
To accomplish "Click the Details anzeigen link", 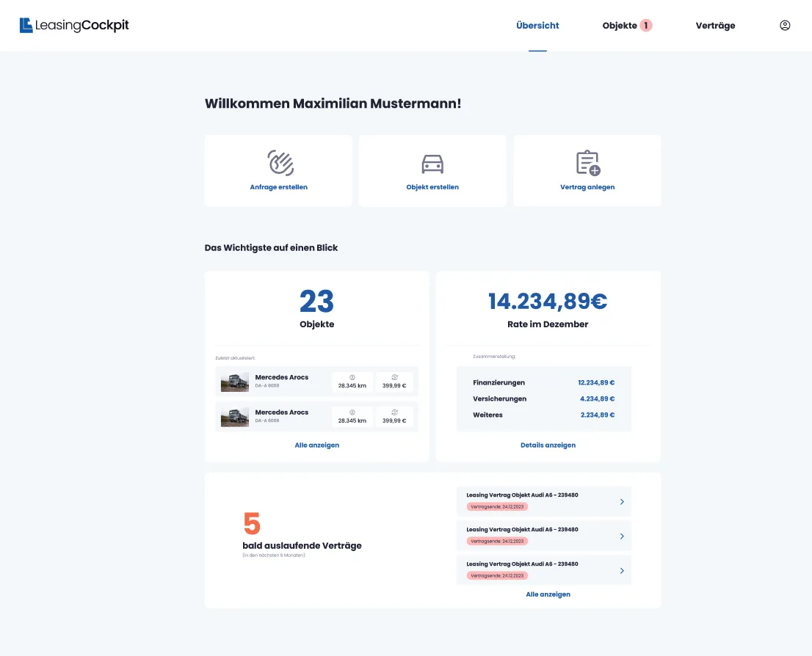I will 548,445.
